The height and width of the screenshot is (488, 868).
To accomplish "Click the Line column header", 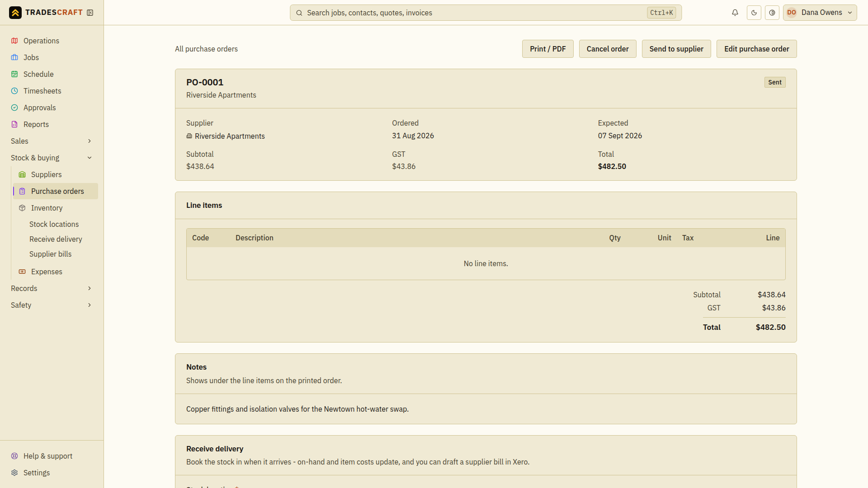I will click(x=773, y=238).
